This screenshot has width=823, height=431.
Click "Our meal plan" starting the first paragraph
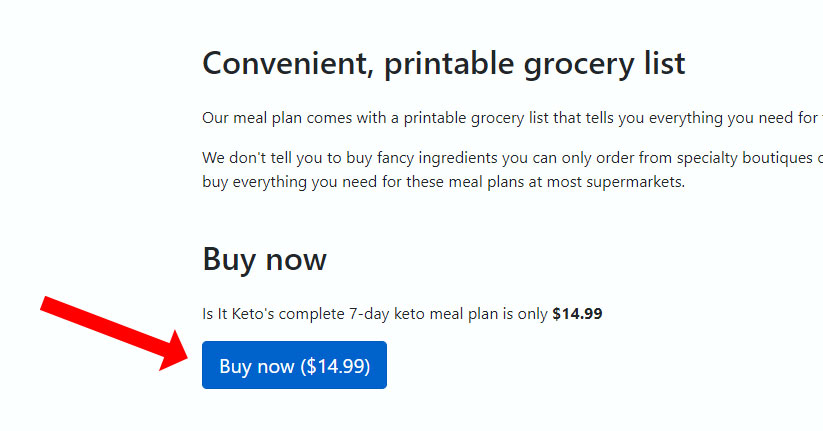tap(250, 118)
